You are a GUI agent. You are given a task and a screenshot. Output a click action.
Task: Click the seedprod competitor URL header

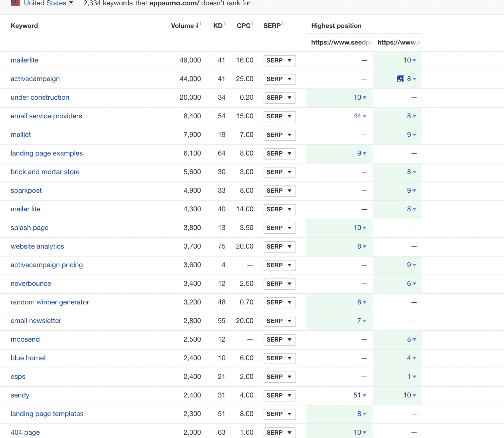coord(341,42)
